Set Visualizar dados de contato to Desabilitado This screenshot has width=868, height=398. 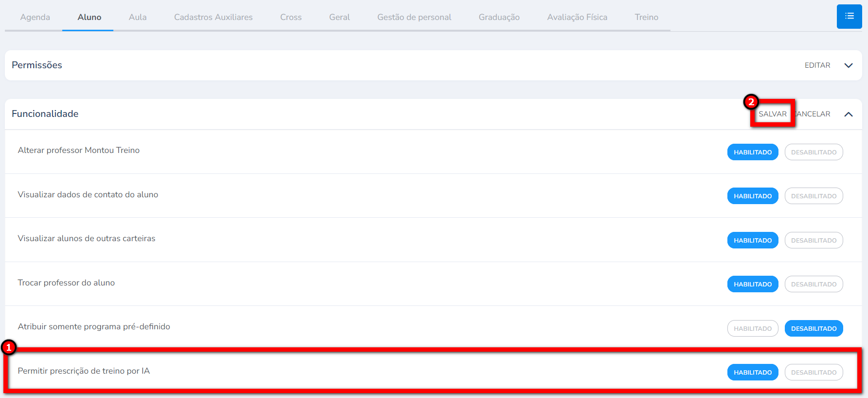tap(814, 196)
